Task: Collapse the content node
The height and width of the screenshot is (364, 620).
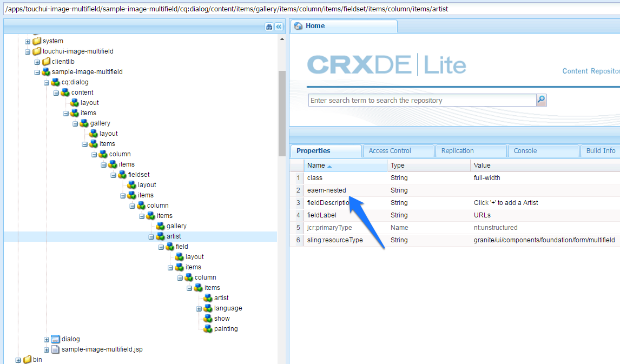Action: [x=56, y=92]
